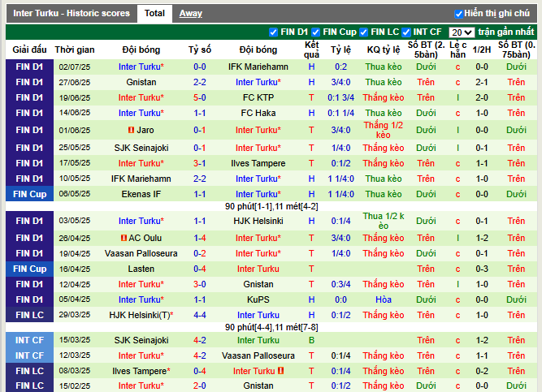Click the 2-0 score in 15/02/25 Gnistan match

coord(200,386)
